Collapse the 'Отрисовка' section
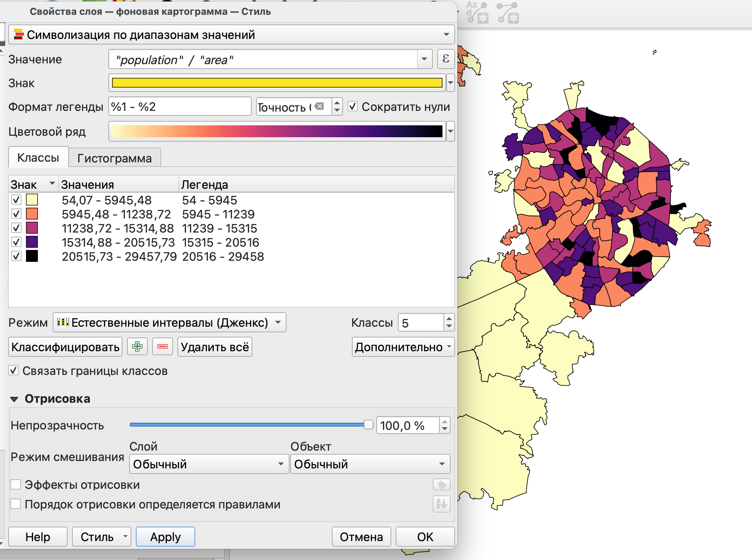752x560 pixels. 14,399
